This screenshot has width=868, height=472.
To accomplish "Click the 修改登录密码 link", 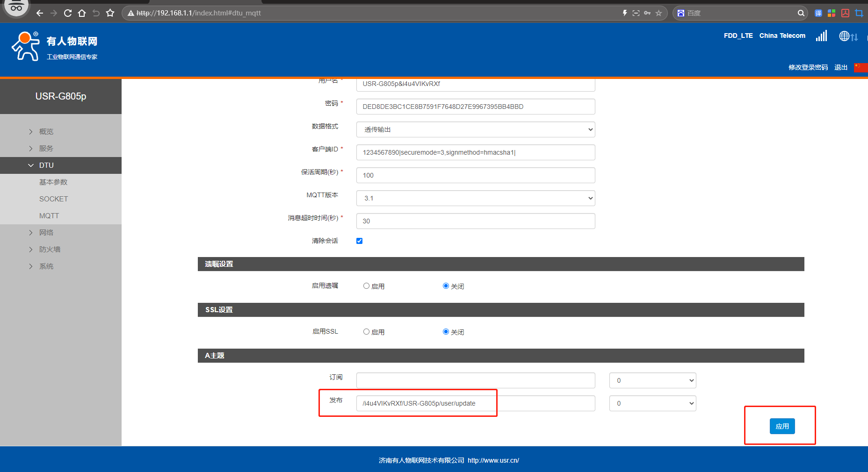I will point(808,67).
